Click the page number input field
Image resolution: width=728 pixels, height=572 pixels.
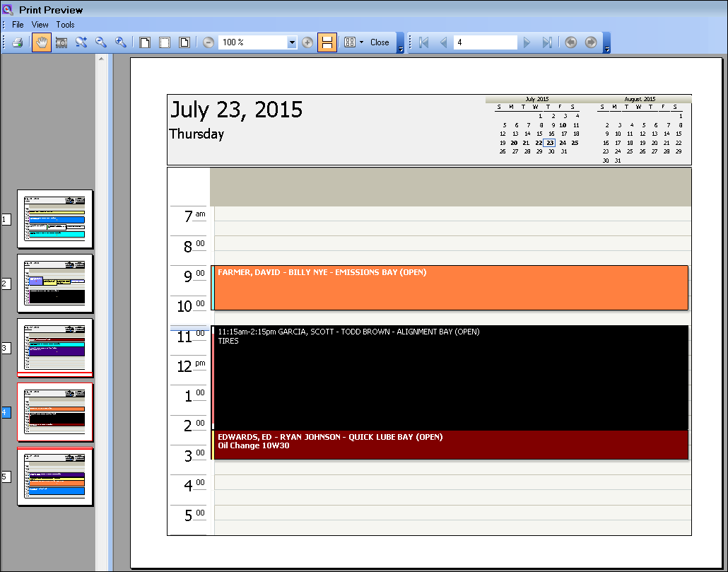484,42
